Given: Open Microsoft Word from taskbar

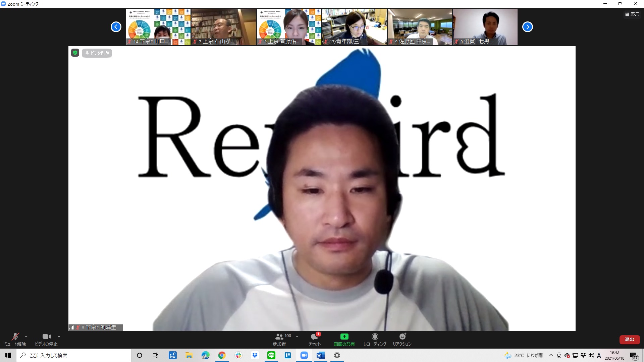Looking at the screenshot, I should coord(321,355).
